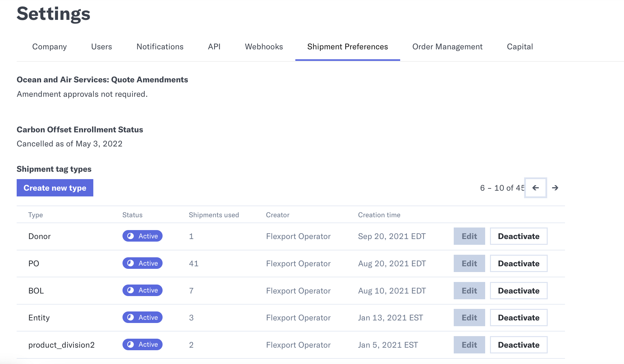Open the Capital tab
The width and height of the screenshot is (624, 364).
[x=520, y=47]
